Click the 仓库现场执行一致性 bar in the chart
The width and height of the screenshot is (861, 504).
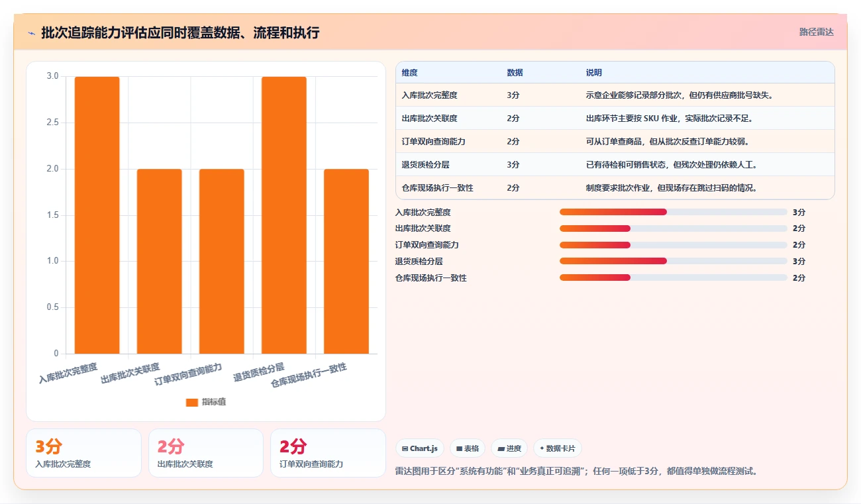coord(346,261)
